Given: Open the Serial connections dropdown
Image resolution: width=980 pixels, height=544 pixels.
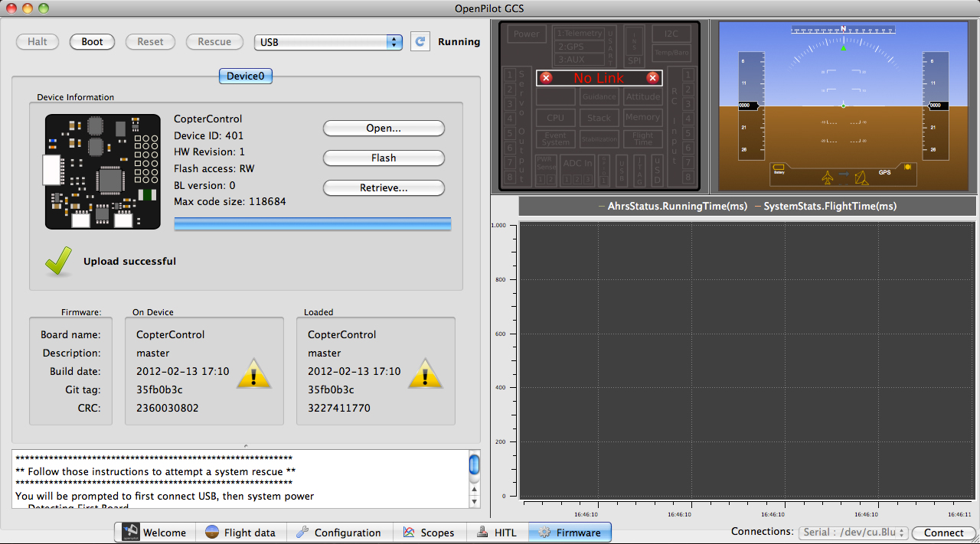Looking at the screenshot, I should (854, 533).
